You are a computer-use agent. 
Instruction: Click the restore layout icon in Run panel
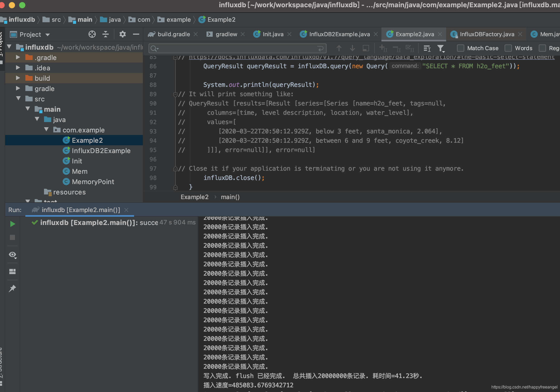pyautogui.click(x=12, y=272)
